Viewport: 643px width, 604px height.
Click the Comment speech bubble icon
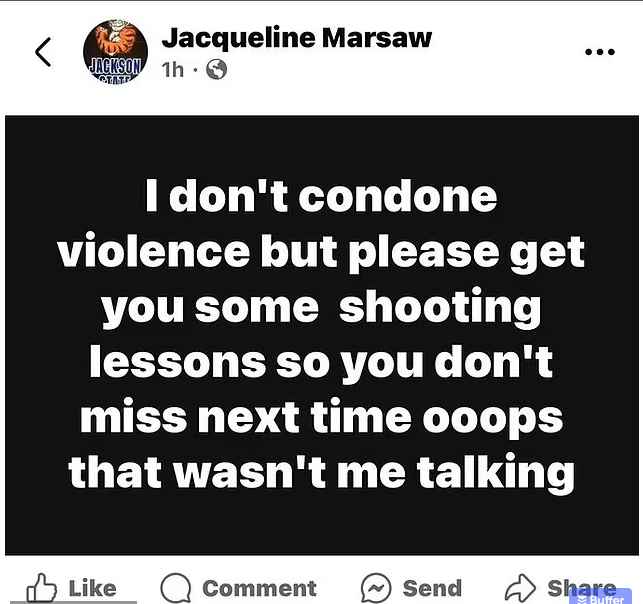[x=175, y=588]
